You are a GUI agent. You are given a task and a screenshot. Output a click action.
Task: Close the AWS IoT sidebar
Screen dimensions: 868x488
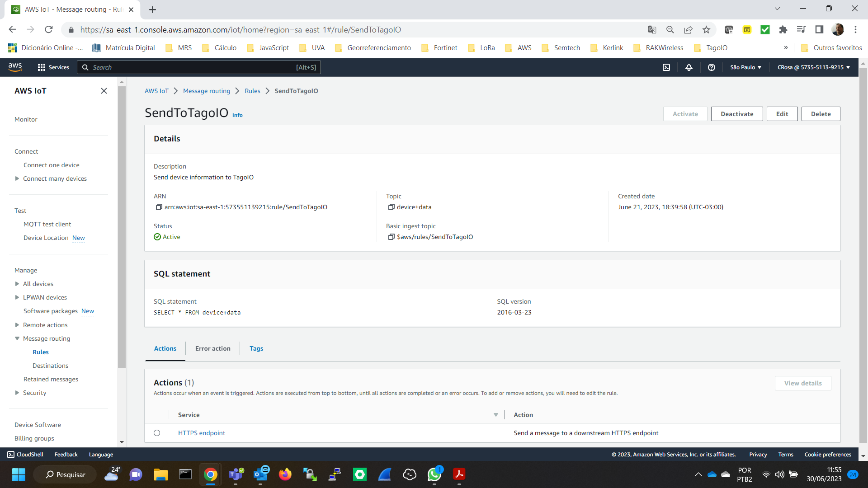click(104, 91)
